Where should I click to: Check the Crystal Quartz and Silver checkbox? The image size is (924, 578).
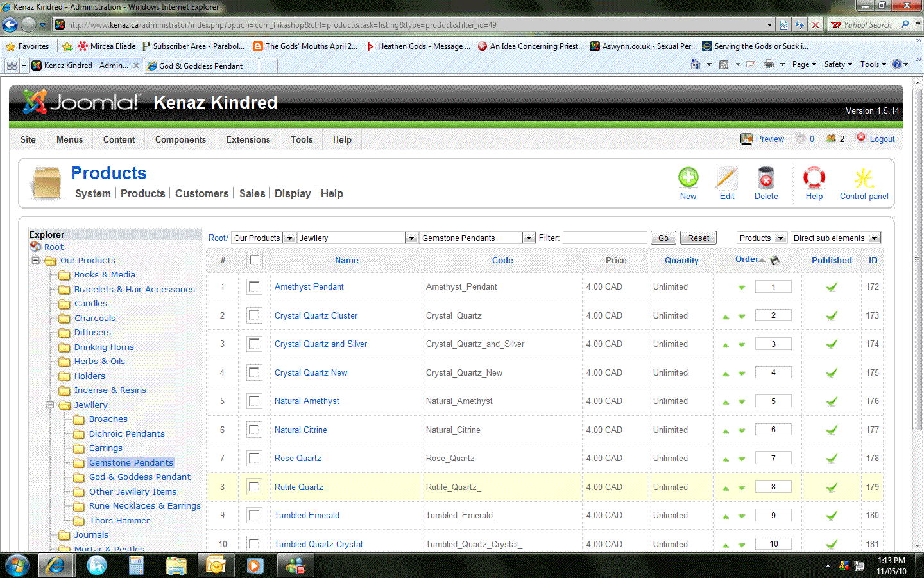pos(255,344)
